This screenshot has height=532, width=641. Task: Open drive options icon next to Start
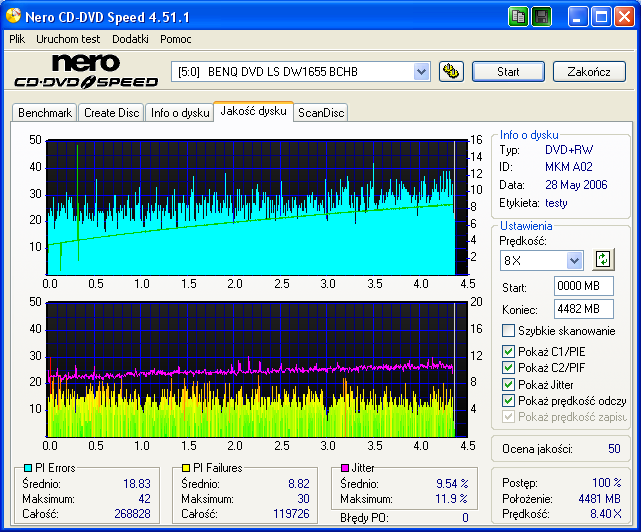(451, 72)
